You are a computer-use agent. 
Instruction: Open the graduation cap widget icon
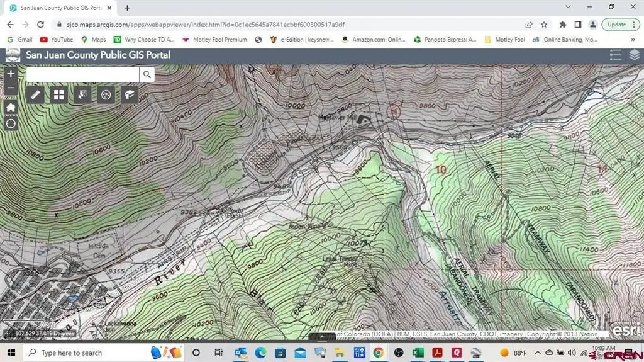tap(130, 95)
